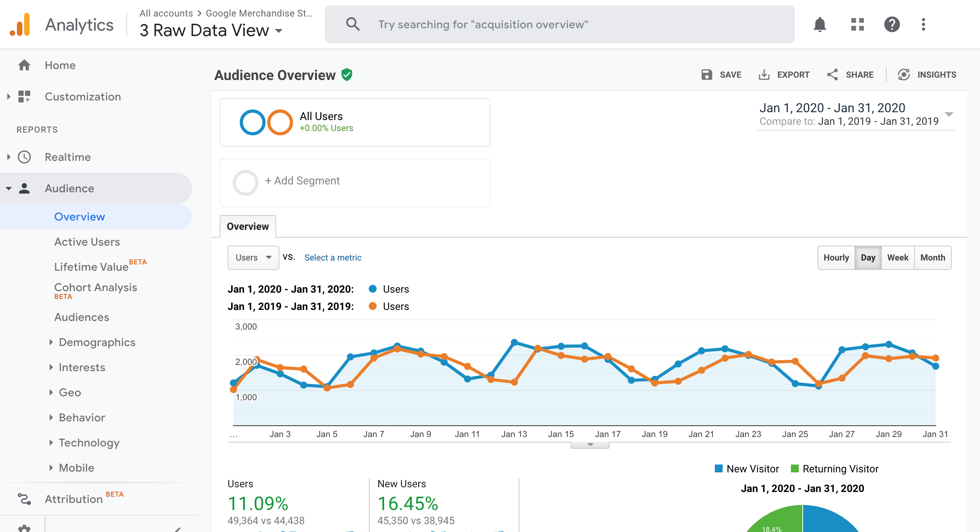Click the blue All Users segment circle
The height and width of the screenshot is (532, 980).
pos(252,122)
